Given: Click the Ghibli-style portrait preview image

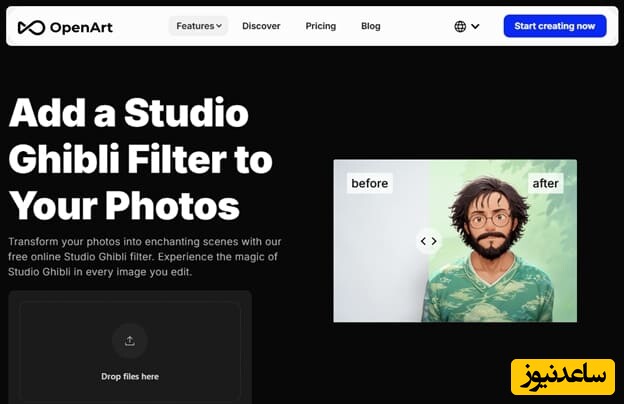Looking at the screenshot, I should tap(455, 241).
